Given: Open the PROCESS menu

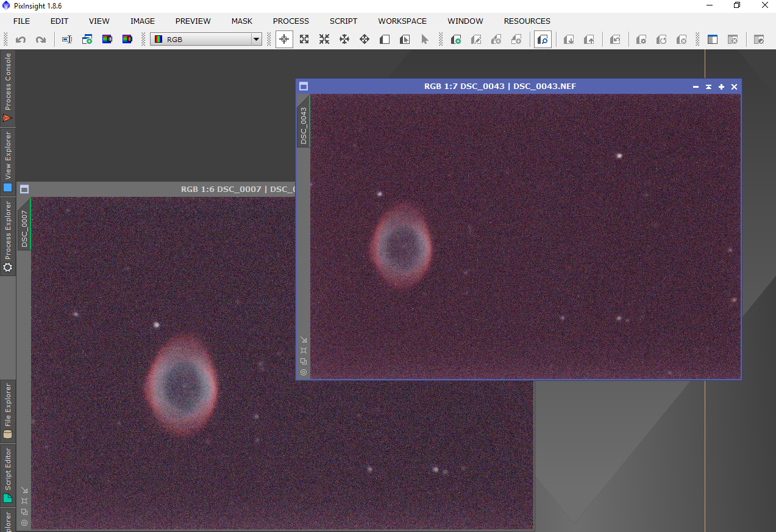Looking at the screenshot, I should 291,21.
